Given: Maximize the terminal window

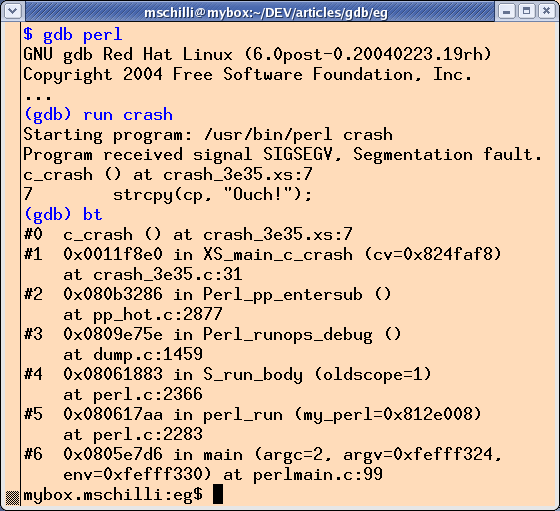Looking at the screenshot, I should point(526,11).
